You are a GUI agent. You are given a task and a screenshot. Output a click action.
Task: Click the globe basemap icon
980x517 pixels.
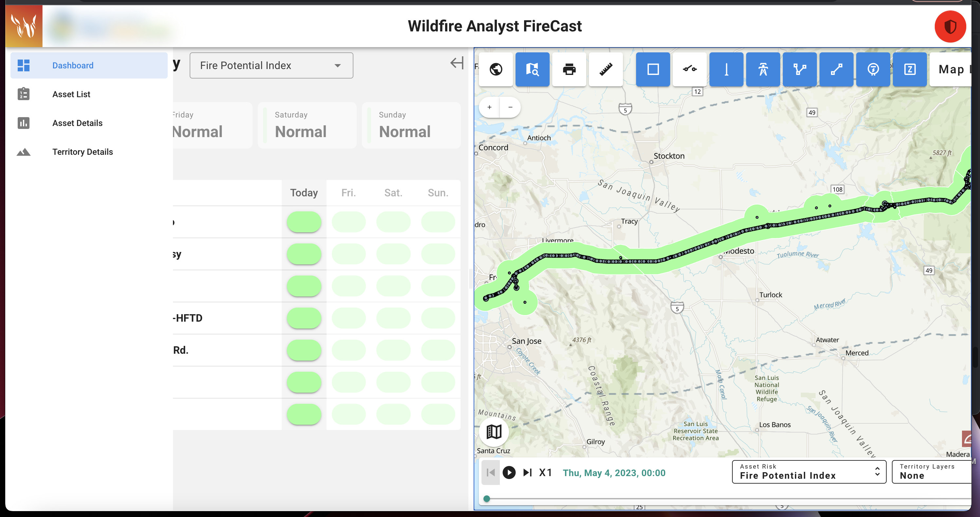pyautogui.click(x=496, y=69)
